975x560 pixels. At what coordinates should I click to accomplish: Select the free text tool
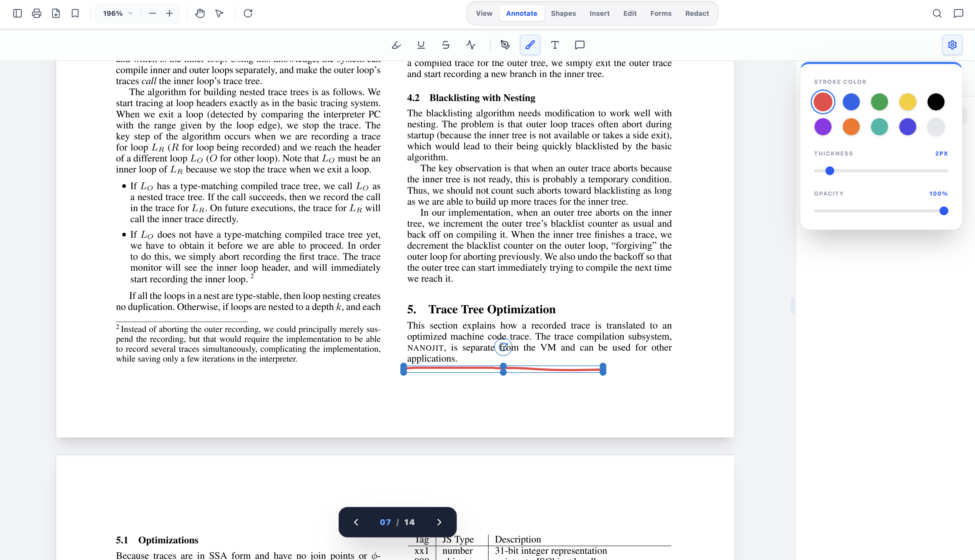(x=555, y=45)
